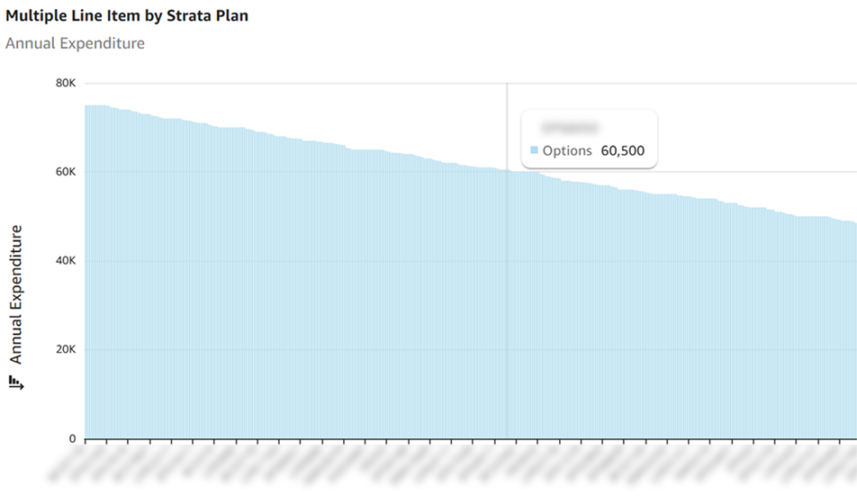
Task: Click the 40K y-axis tick label
Action: point(66,261)
